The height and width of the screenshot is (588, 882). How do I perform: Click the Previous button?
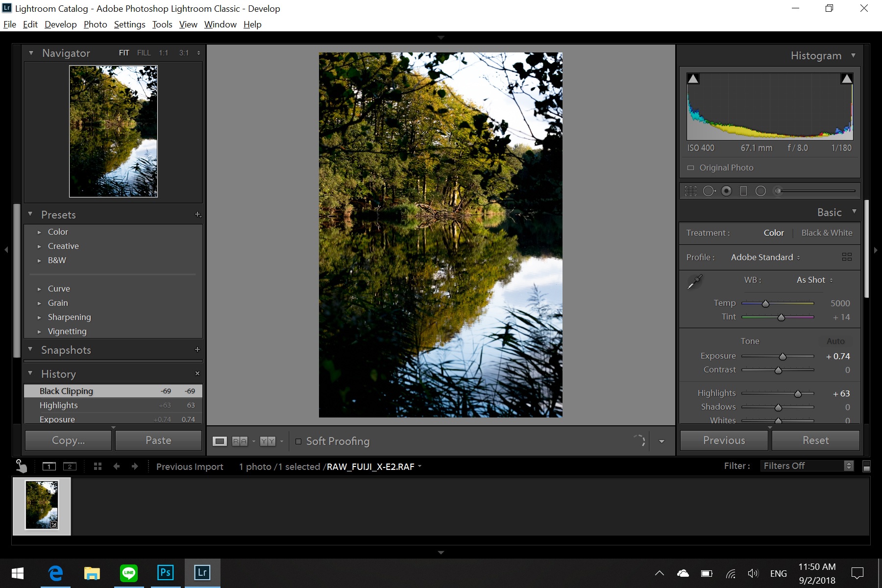[x=724, y=441]
